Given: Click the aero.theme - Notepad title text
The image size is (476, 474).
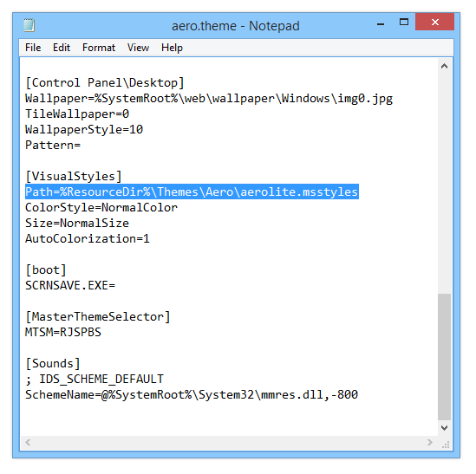Looking at the screenshot, I should tap(236, 26).
